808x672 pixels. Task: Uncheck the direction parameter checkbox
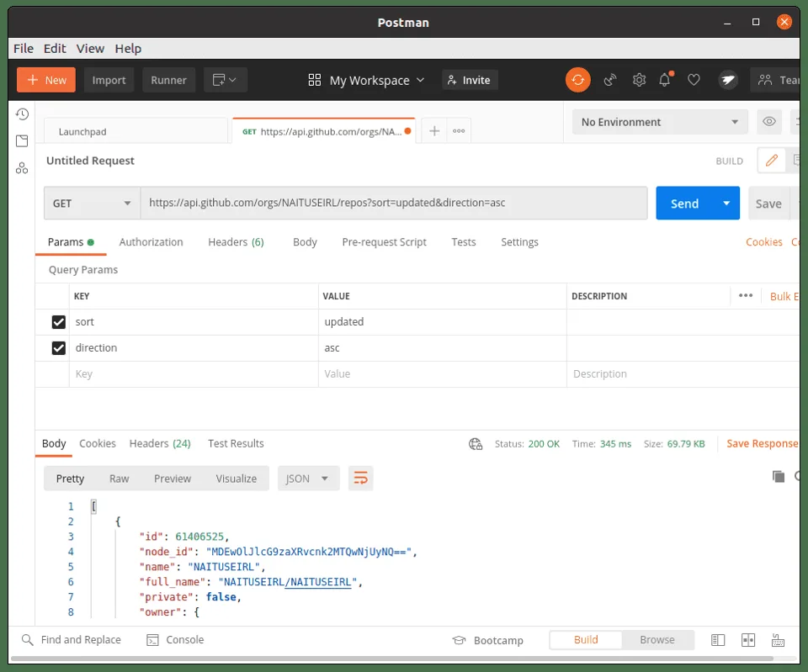pyautogui.click(x=59, y=348)
